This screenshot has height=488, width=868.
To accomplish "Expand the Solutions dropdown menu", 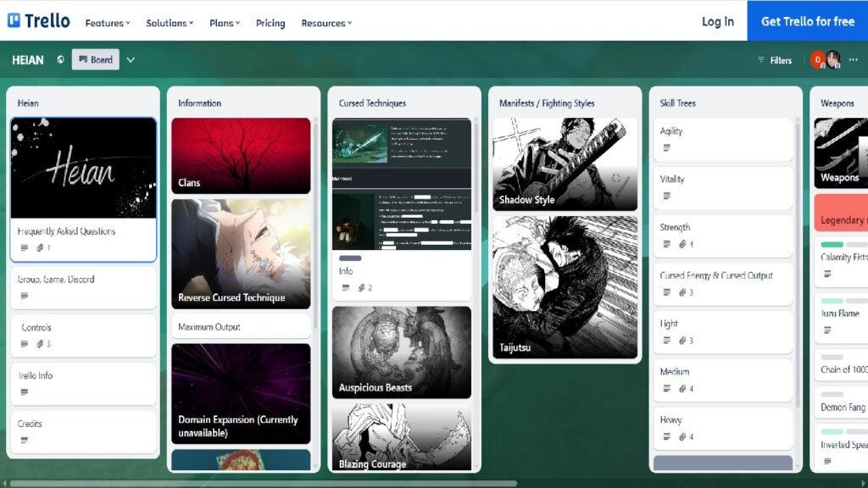I will pos(170,23).
